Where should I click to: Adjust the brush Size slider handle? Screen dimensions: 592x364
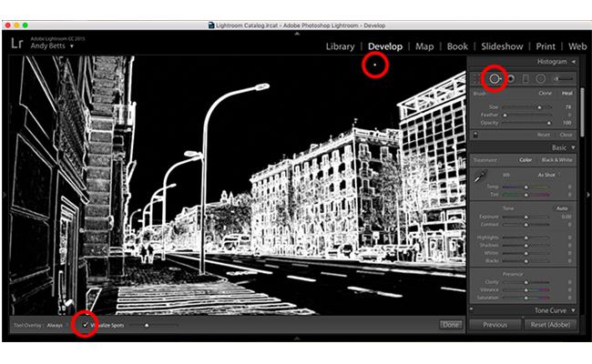[539, 107]
